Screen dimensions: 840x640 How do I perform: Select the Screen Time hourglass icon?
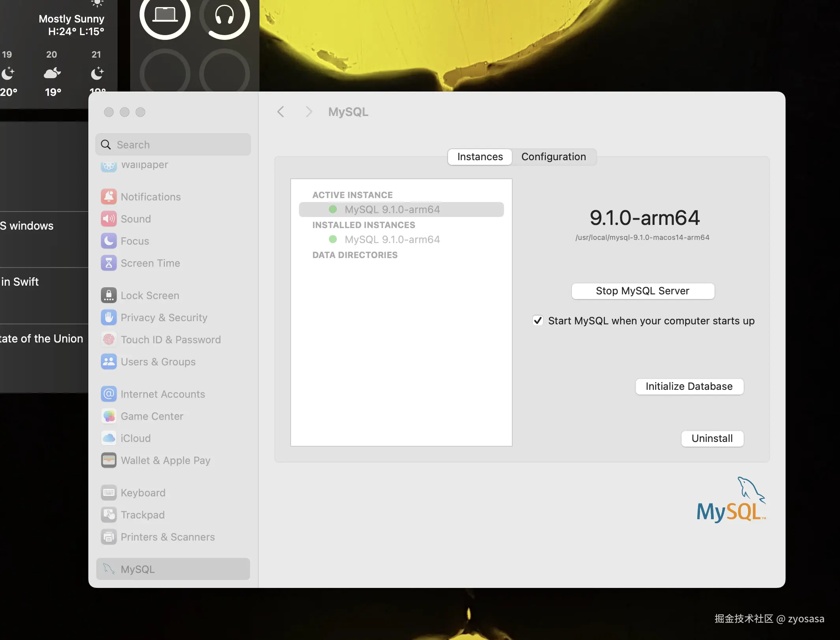click(109, 263)
